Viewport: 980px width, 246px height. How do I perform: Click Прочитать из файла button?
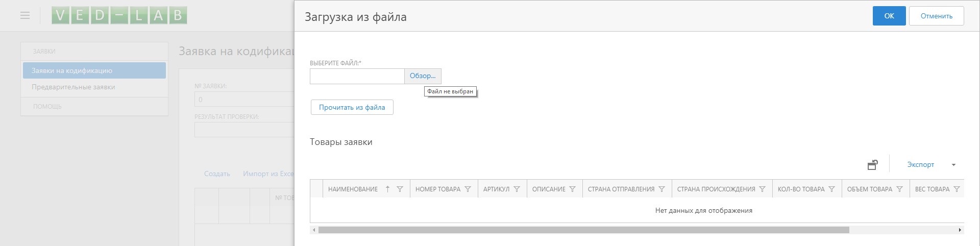[352, 107]
